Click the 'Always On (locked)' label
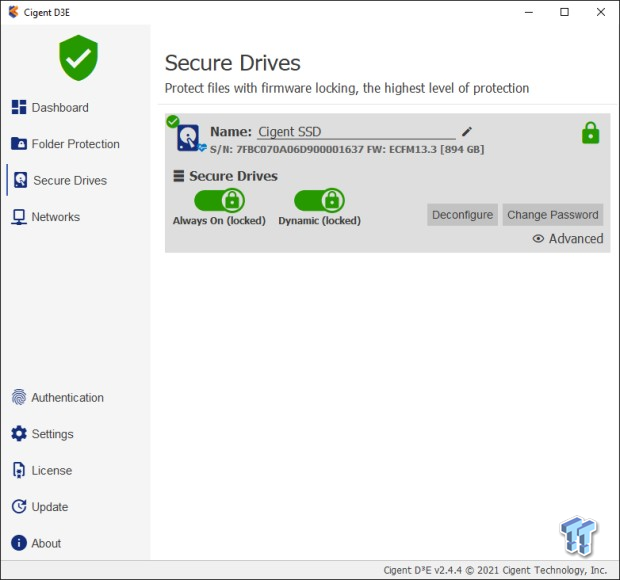Viewport: 620px width, 580px height. click(219, 220)
